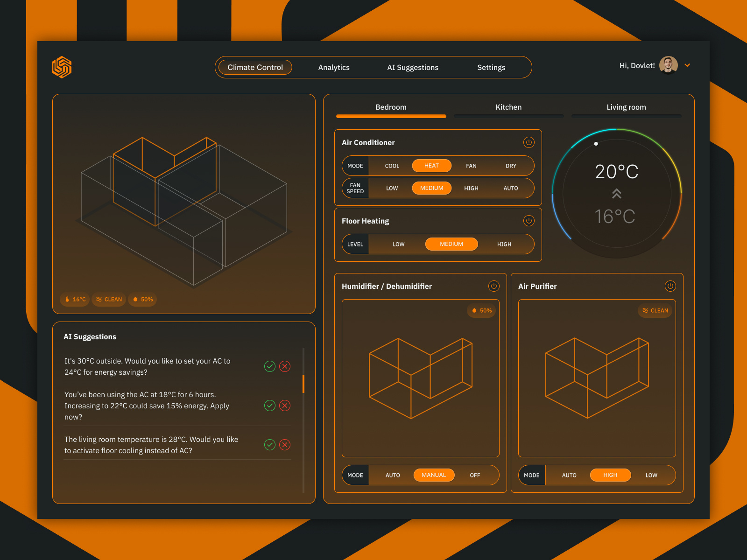Click the CLEAN status badge under the 3D model

[108, 300]
